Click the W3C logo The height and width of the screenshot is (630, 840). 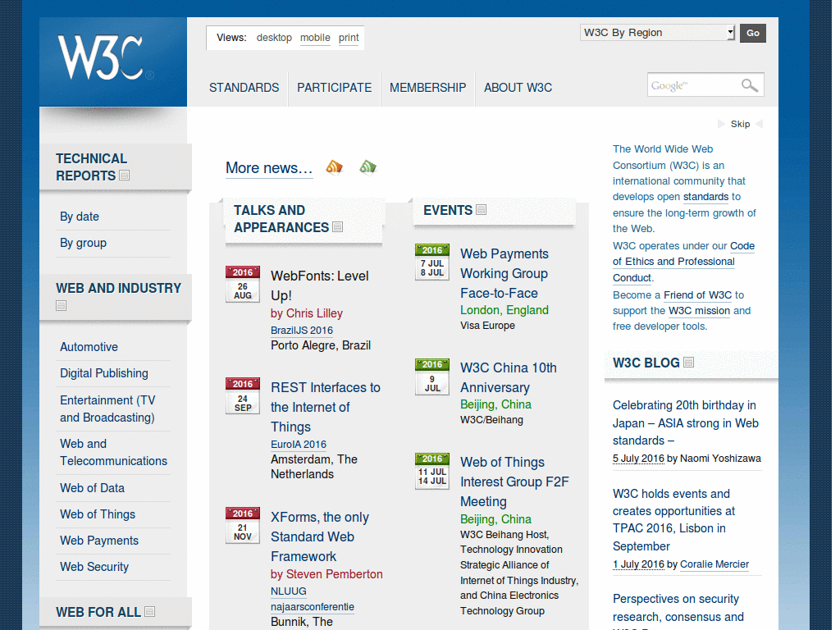106,57
